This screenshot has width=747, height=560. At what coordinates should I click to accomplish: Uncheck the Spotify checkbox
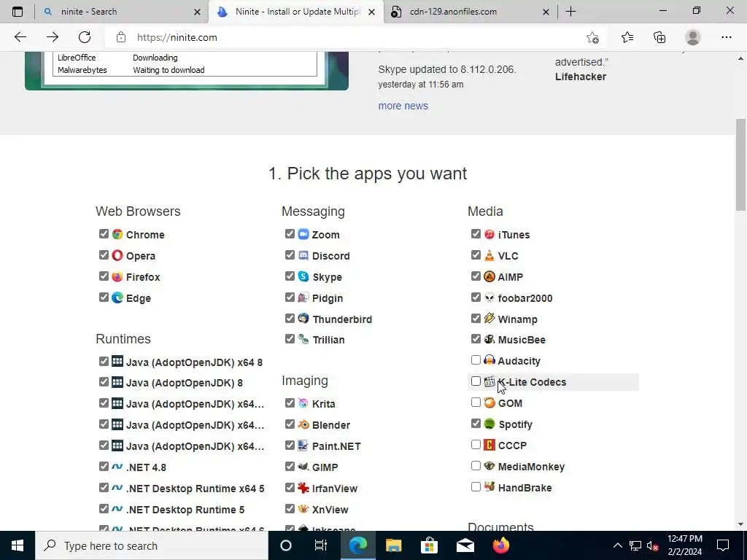click(x=476, y=424)
